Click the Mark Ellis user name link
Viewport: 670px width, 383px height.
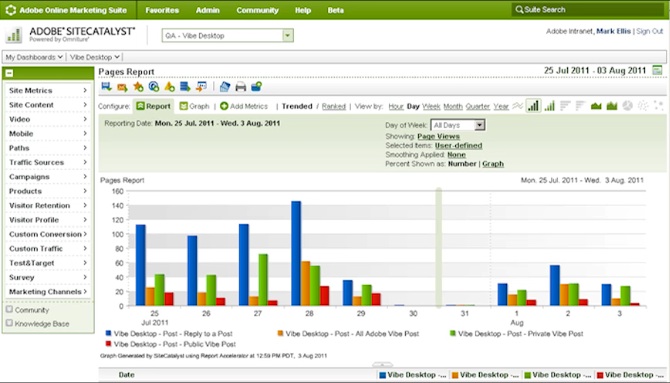click(613, 31)
